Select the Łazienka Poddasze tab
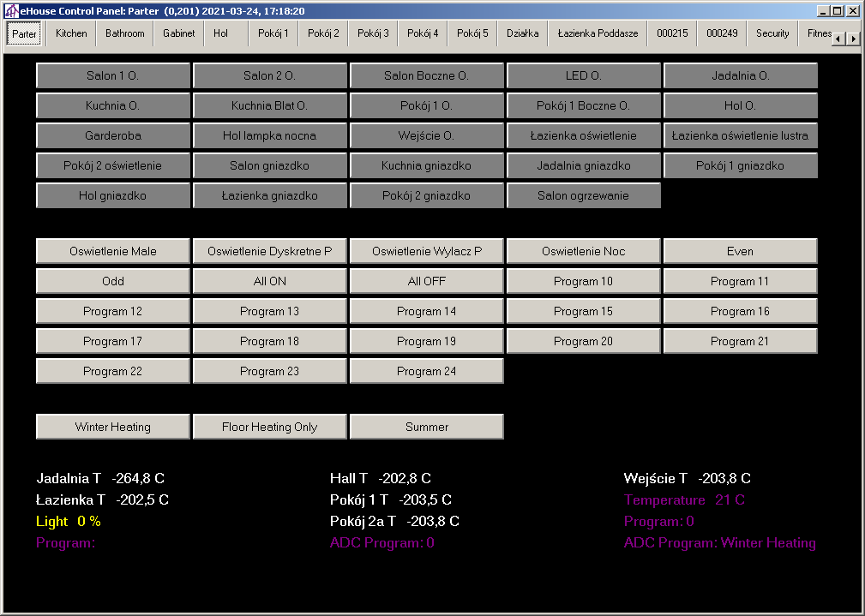The image size is (865, 616). click(598, 33)
